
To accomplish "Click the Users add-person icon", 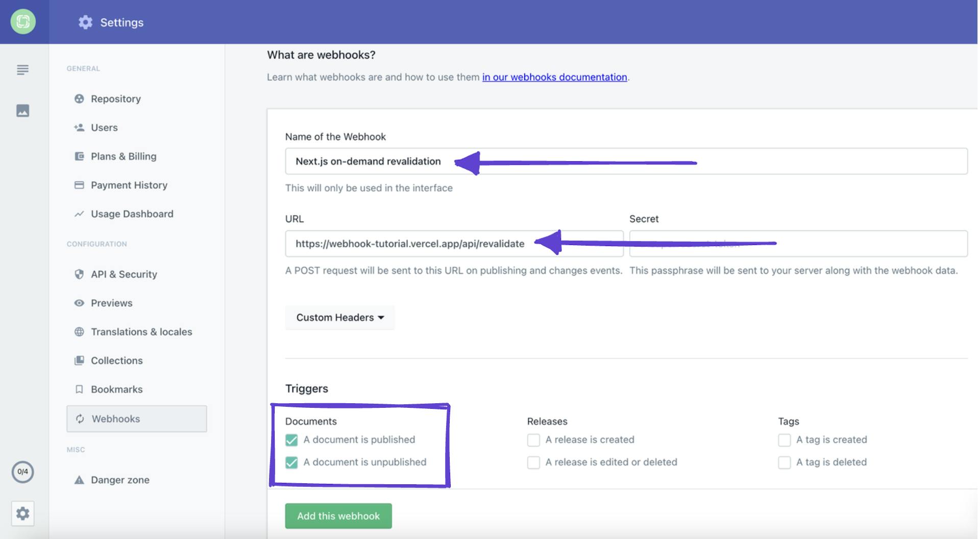I will (80, 127).
